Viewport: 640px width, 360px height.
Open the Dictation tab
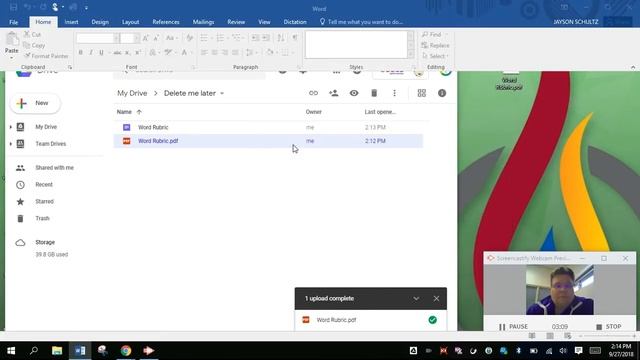tap(295, 22)
